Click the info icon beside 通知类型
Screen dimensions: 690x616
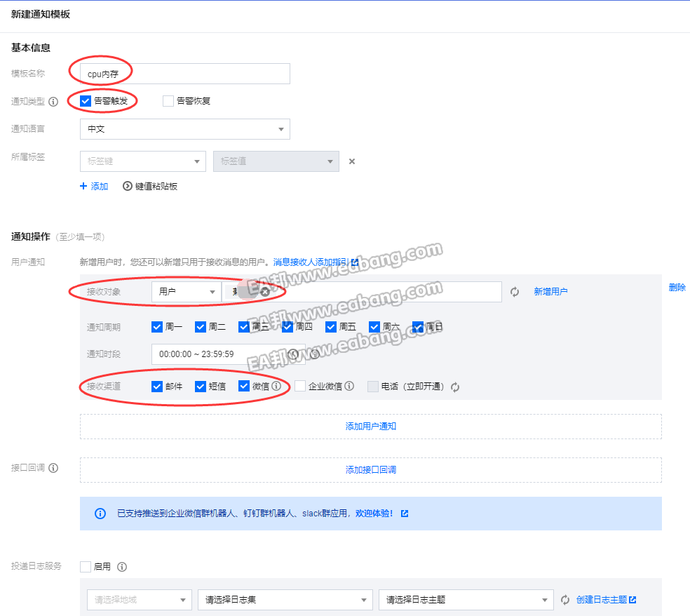coord(53,101)
